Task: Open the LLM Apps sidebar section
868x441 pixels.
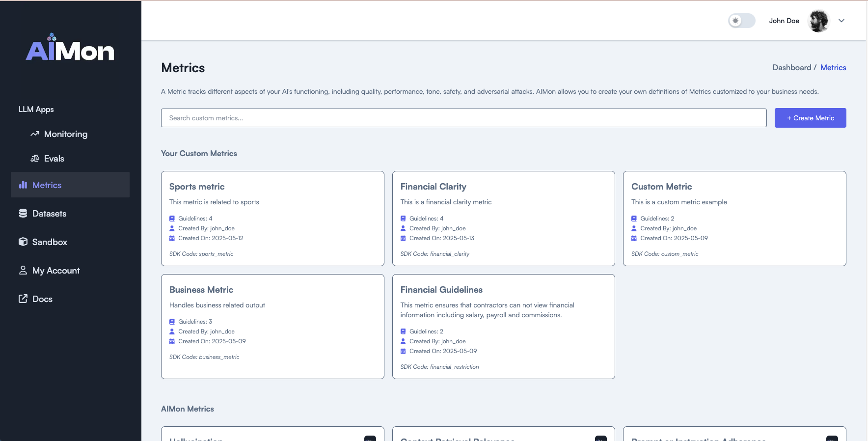Action: point(36,110)
